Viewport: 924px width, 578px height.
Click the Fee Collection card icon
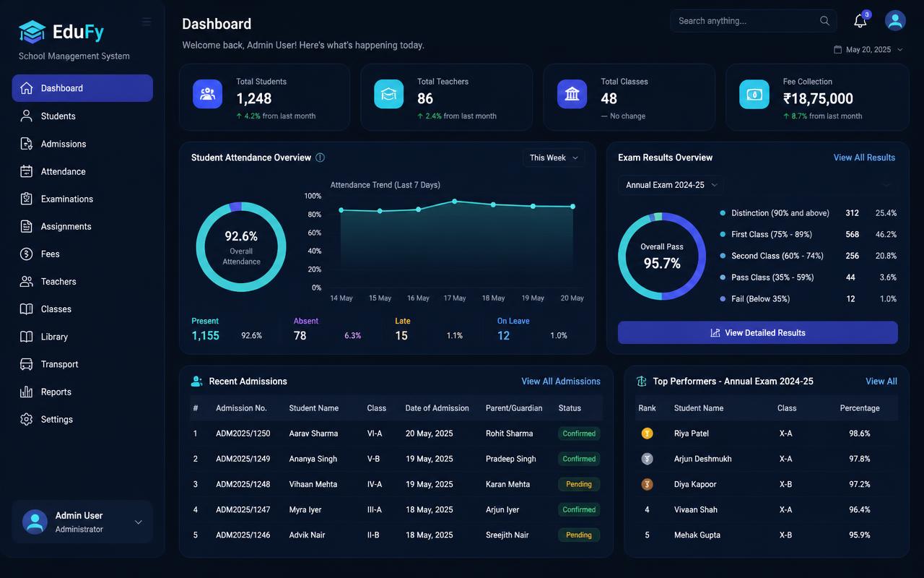pos(754,94)
